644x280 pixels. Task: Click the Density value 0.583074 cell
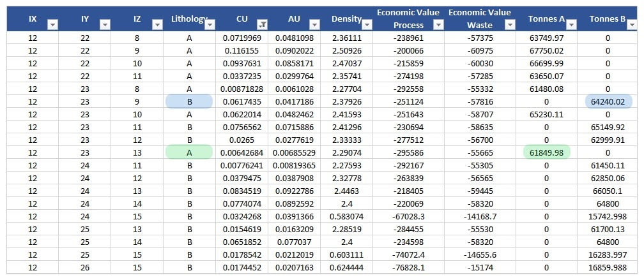[x=347, y=216]
